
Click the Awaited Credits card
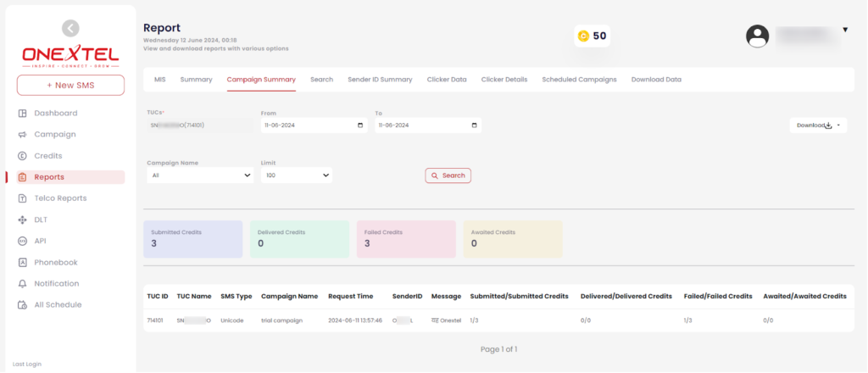513,239
